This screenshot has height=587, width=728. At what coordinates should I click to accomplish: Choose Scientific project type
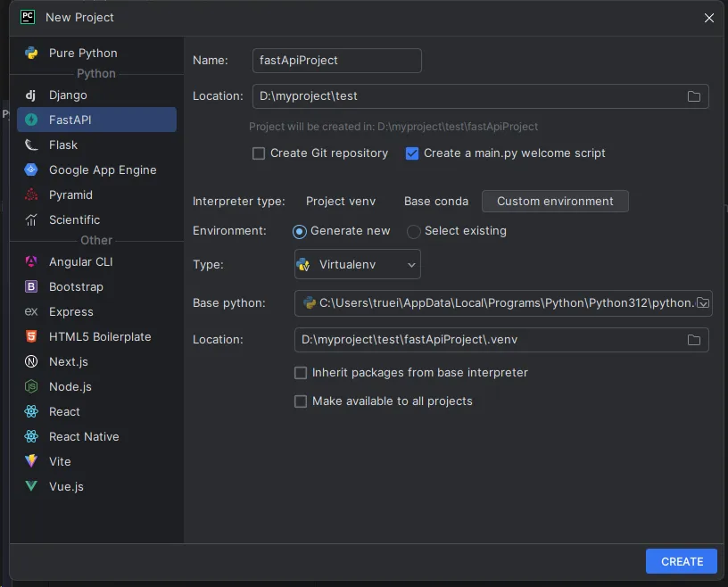[96, 219]
